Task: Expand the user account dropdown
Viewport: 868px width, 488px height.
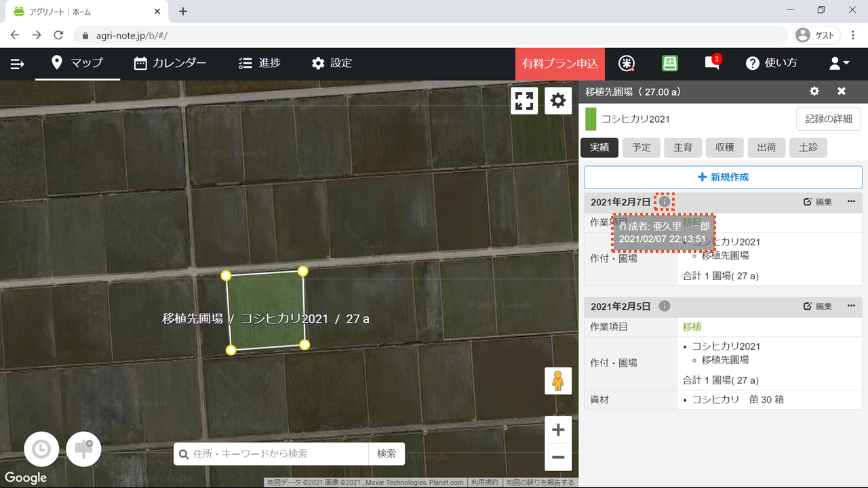Action: coord(840,63)
